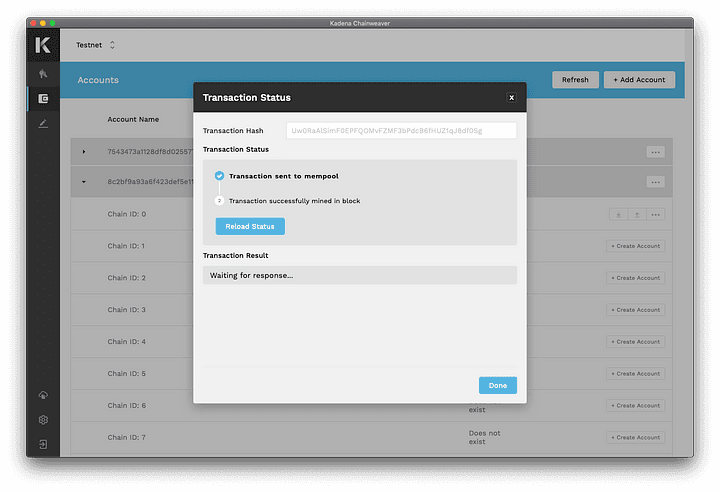The image size is (720, 492).
Task: Collapse account 8c2bf9a93a6f423def row
Action: click(x=84, y=182)
